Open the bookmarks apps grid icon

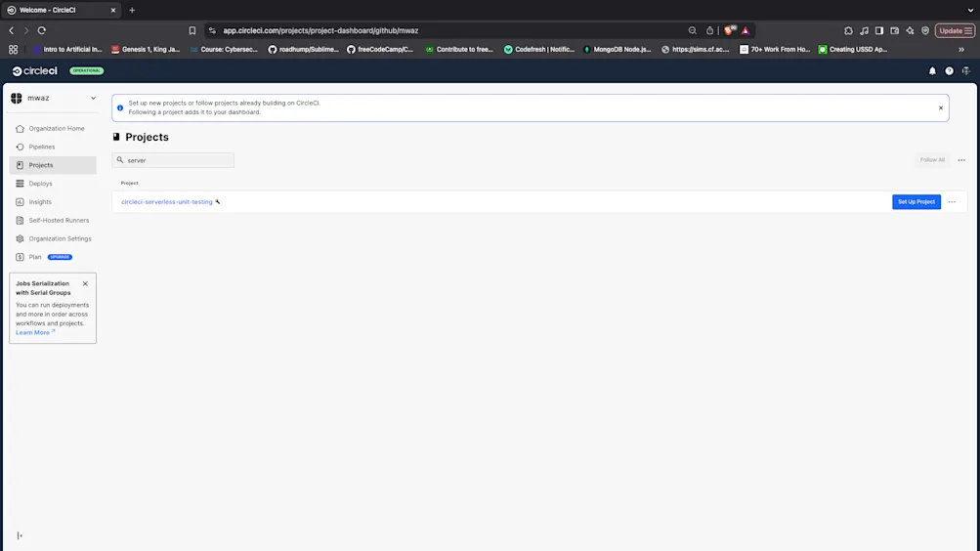point(13,50)
